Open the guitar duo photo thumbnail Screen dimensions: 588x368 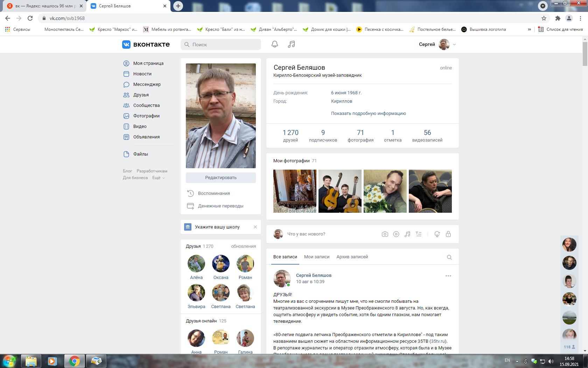[339, 191]
